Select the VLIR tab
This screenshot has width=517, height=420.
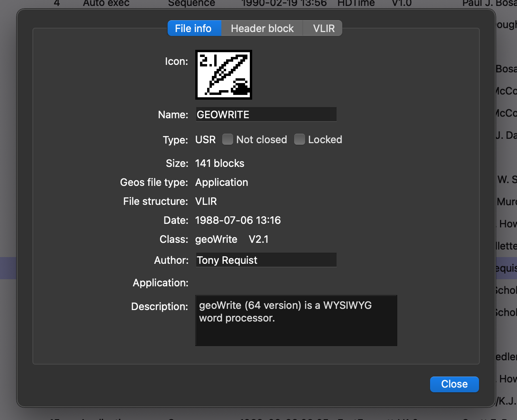323,28
